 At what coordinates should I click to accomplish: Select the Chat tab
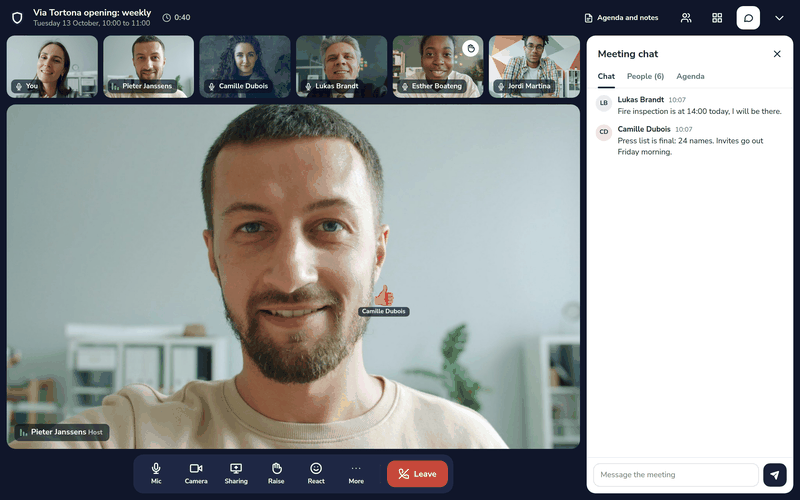coord(606,77)
